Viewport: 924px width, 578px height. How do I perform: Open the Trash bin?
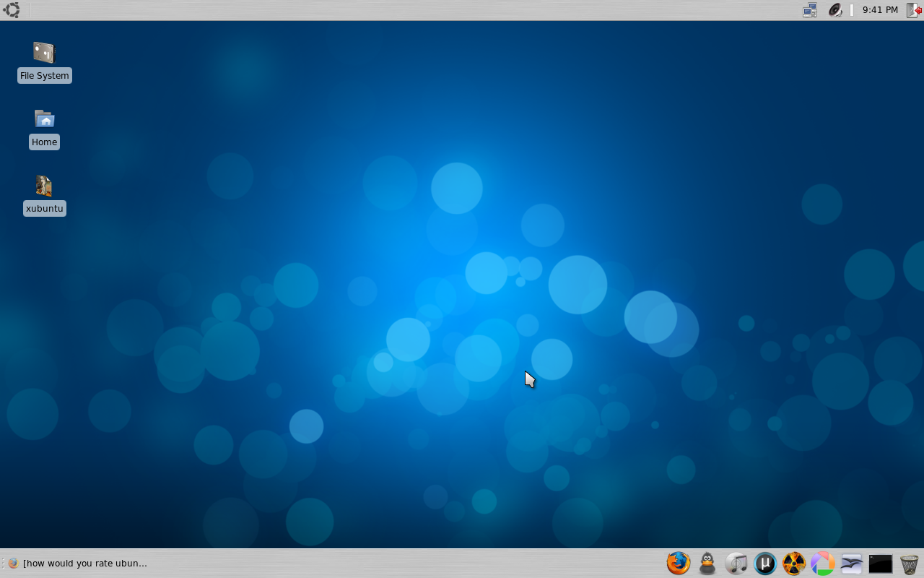pos(910,564)
